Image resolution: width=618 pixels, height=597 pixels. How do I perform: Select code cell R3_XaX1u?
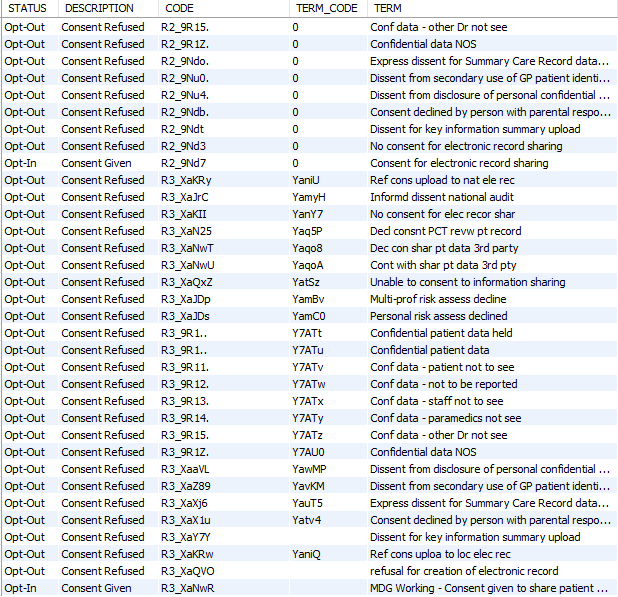pyautogui.click(x=185, y=519)
